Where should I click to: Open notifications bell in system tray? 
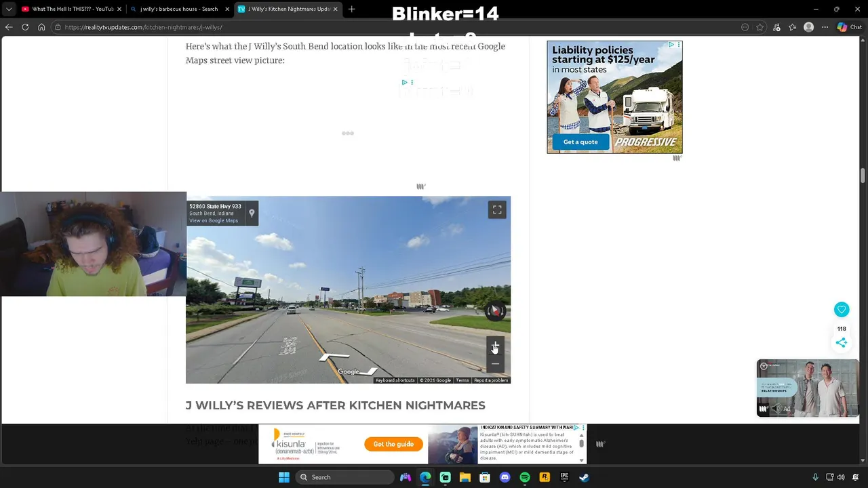[856, 477]
